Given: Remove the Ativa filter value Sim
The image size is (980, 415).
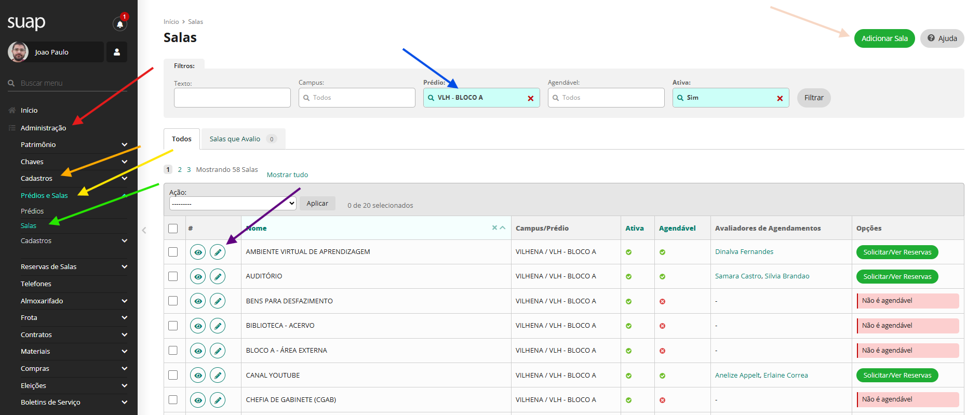Looking at the screenshot, I should click(x=780, y=98).
